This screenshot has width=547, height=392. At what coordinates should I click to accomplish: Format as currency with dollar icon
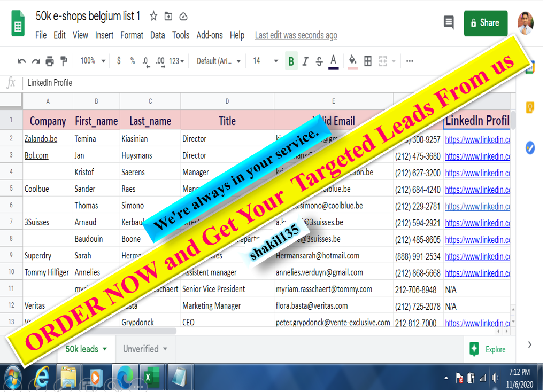point(119,61)
